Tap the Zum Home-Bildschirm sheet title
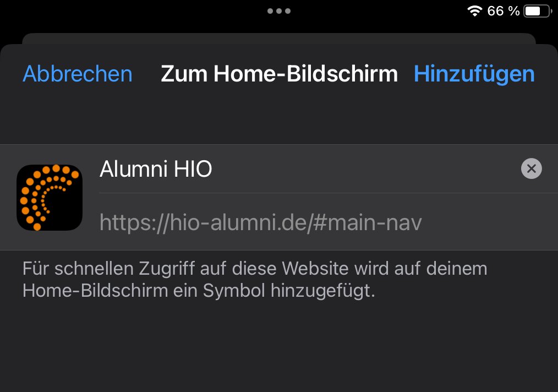This screenshot has height=392, width=558. point(279,74)
